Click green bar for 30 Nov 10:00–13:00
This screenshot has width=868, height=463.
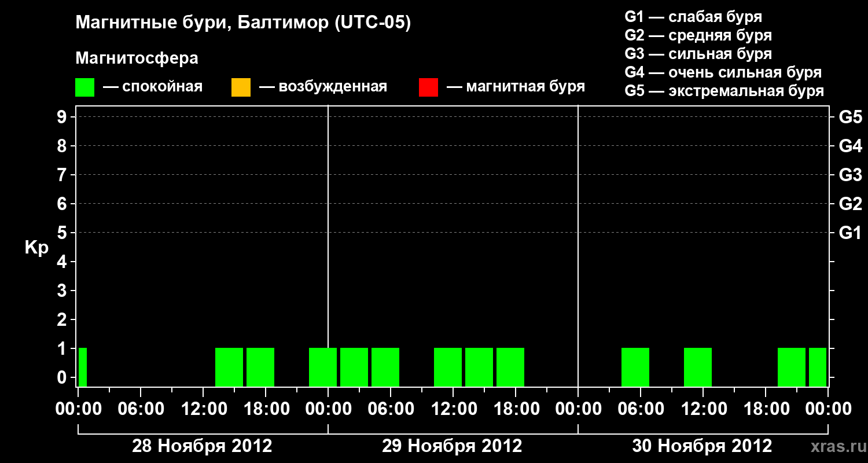click(698, 367)
